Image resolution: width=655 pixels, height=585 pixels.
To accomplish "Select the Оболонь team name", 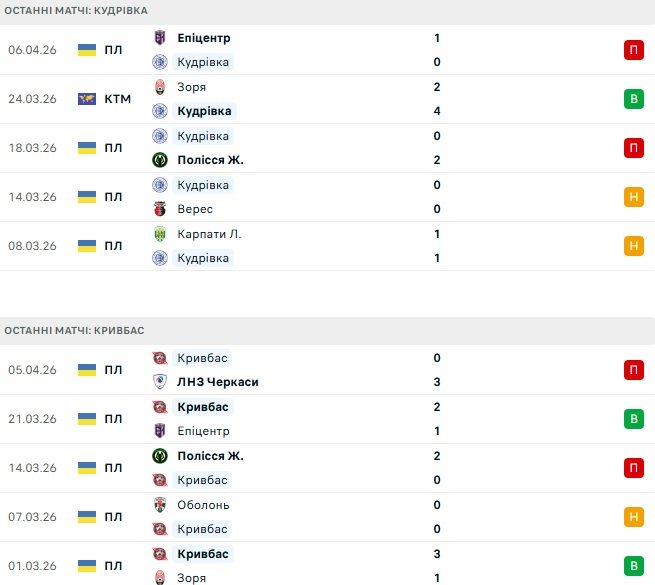I will pos(203,505).
